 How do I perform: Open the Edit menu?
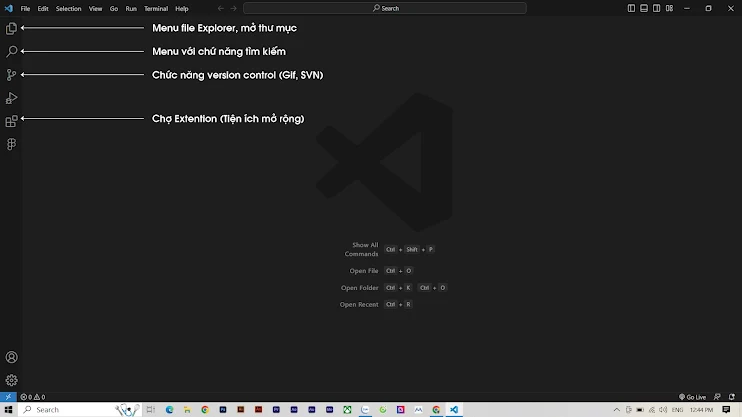(x=43, y=9)
